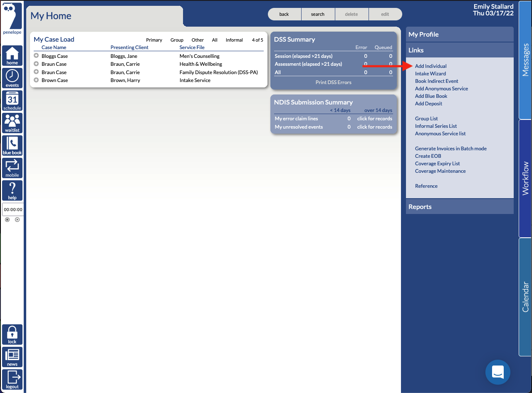The width and height of the screenshot is (532, 393).
Task: Click the Add Individual link
Action: coord(431,66)
